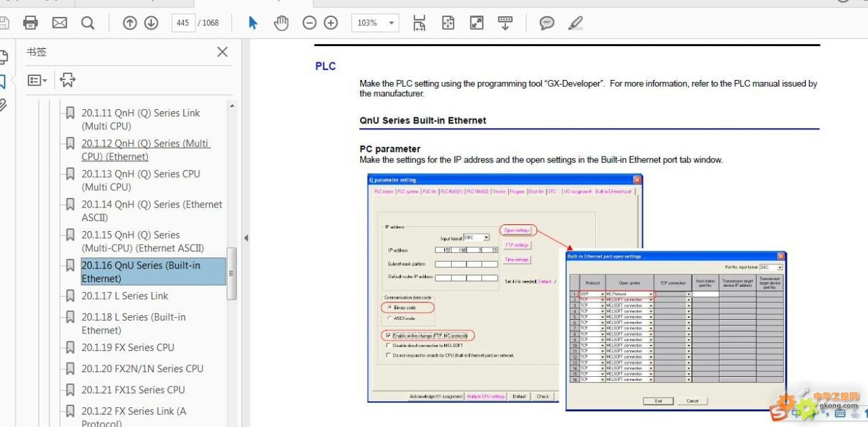The image size is (868, 427).
Task: Select bookmark 20.1.16 QnU Series (Built-in Ethernet)
Action: tap(153, 272)
